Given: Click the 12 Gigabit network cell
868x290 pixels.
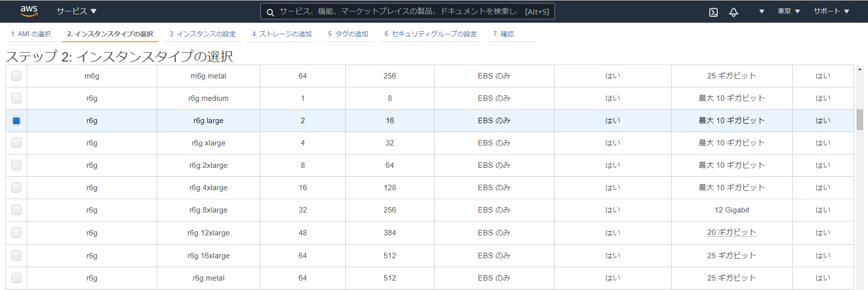Looking at the screenshot, I should [732, 210].
